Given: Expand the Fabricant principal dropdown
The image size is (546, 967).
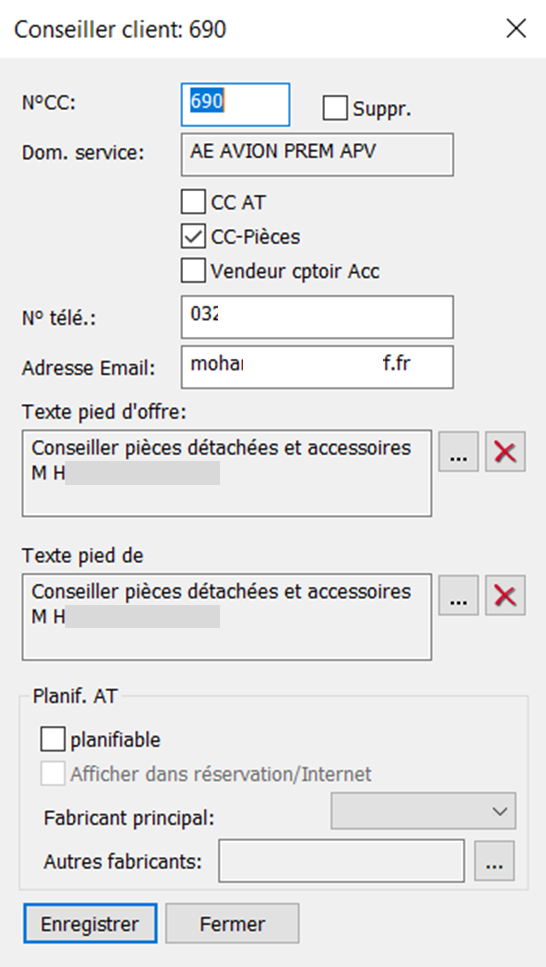Looking at the screenshot, I should tap(423, 811).
